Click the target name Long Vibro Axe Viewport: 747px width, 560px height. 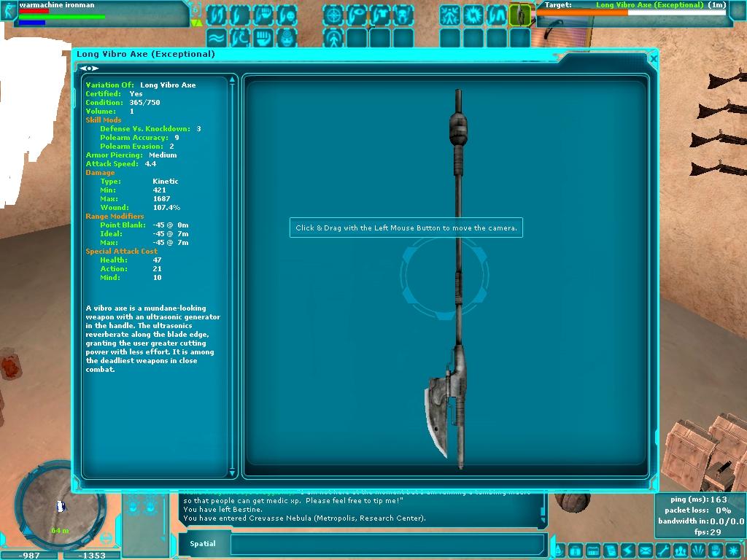(x=650, y=5)
